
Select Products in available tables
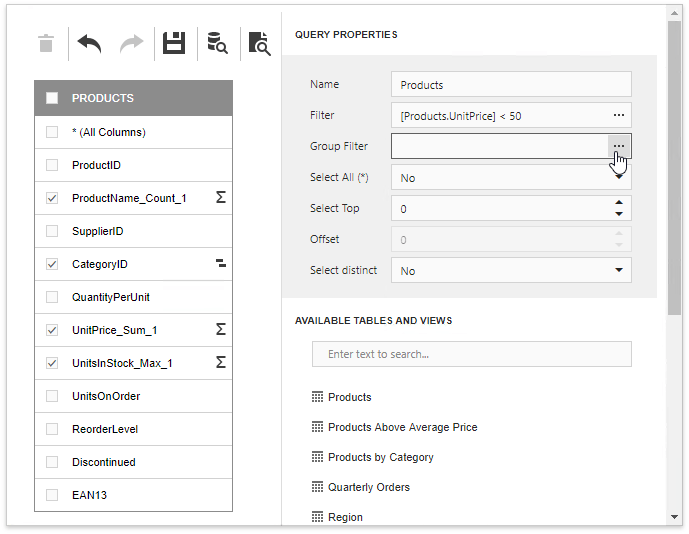[349, 397]
